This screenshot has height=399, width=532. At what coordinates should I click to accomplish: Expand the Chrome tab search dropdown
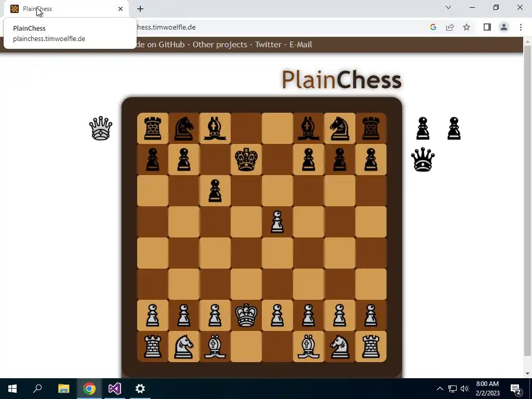pyautogui.click(x=448, y=7)
